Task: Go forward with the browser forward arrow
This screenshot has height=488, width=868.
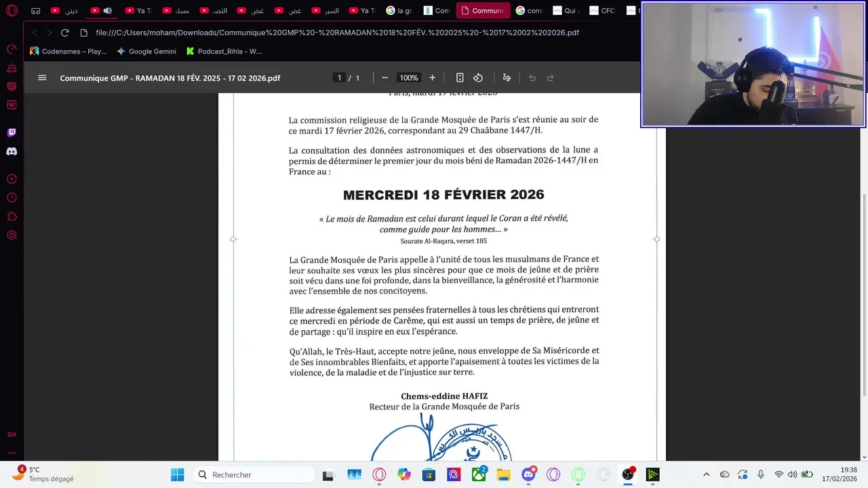Action: [50, 33]
